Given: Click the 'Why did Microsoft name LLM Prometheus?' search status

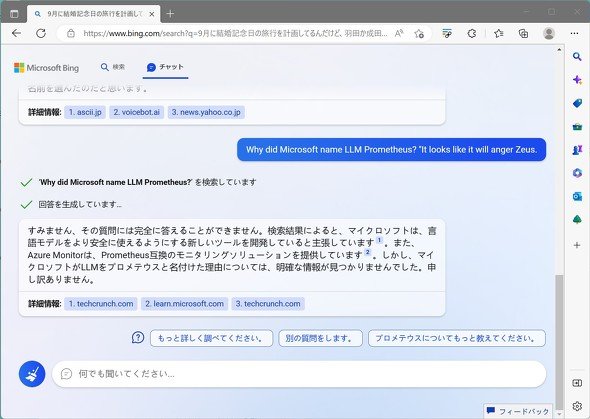Looking at the screenshot, I should click(x=147, y=182).
